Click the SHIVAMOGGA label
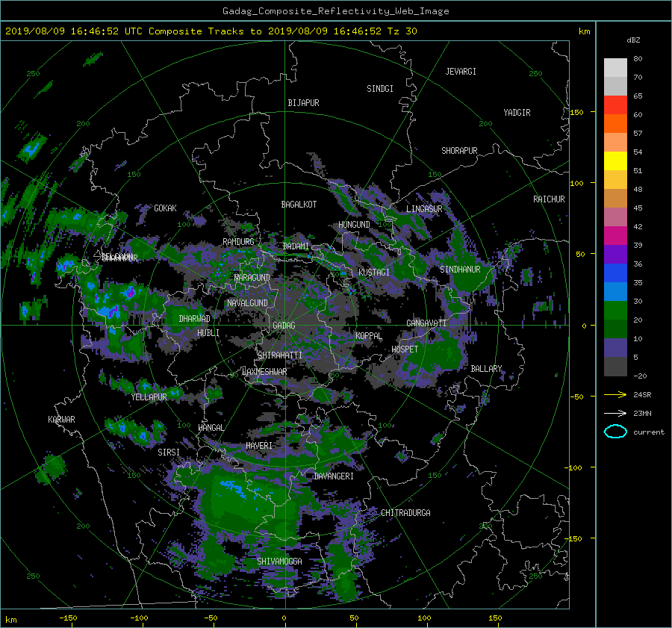 [x=279, y=562]
